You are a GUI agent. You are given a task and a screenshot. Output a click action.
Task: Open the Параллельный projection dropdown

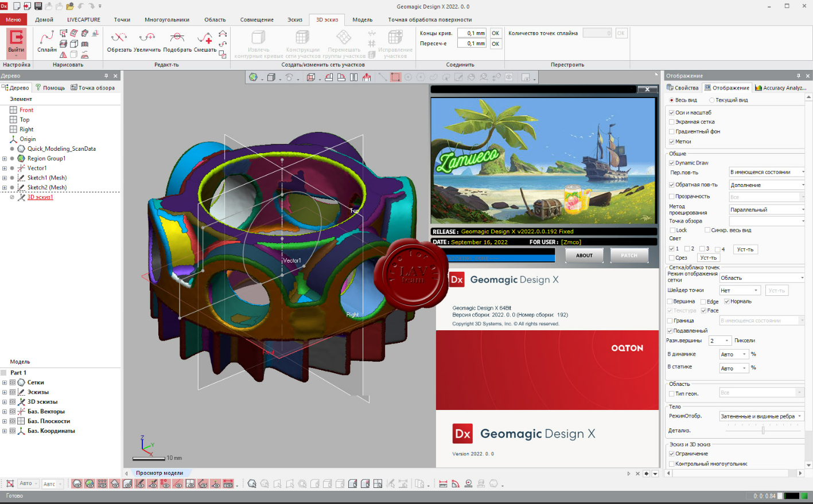767,209
